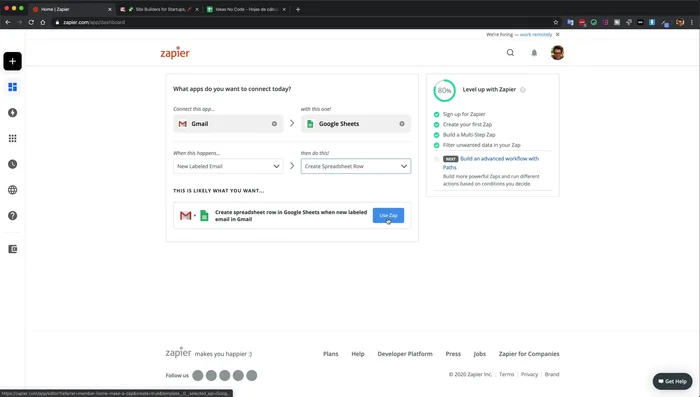Open the search magnifier icon
The height and width of the screenshot is (397, 700).
tap(510, 53)
